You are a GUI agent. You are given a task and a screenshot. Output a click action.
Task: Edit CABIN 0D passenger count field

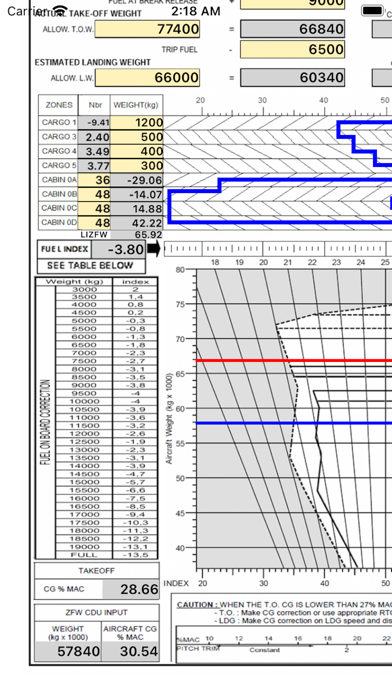(x=94, y=222)
